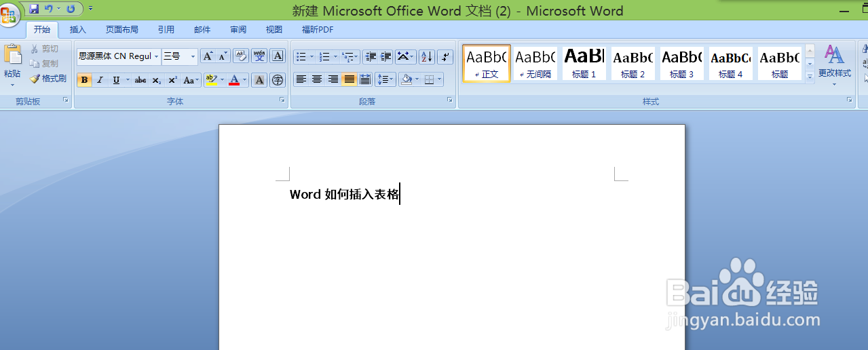Viewport: 868px width, 350px height.
Task: Open the 引用 tab
Action: [x=166, y=30]
